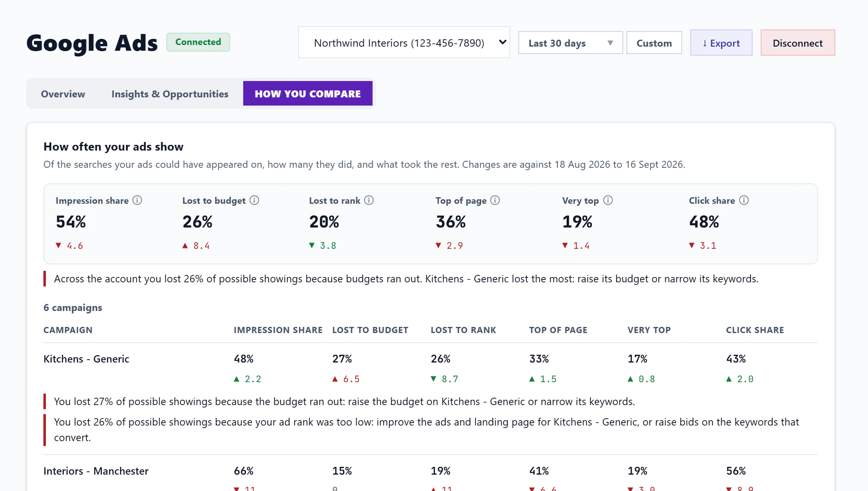Viewport: 868px width, 491px height.
Task: Click the 48% click share summary value
Action: [704, 222]
